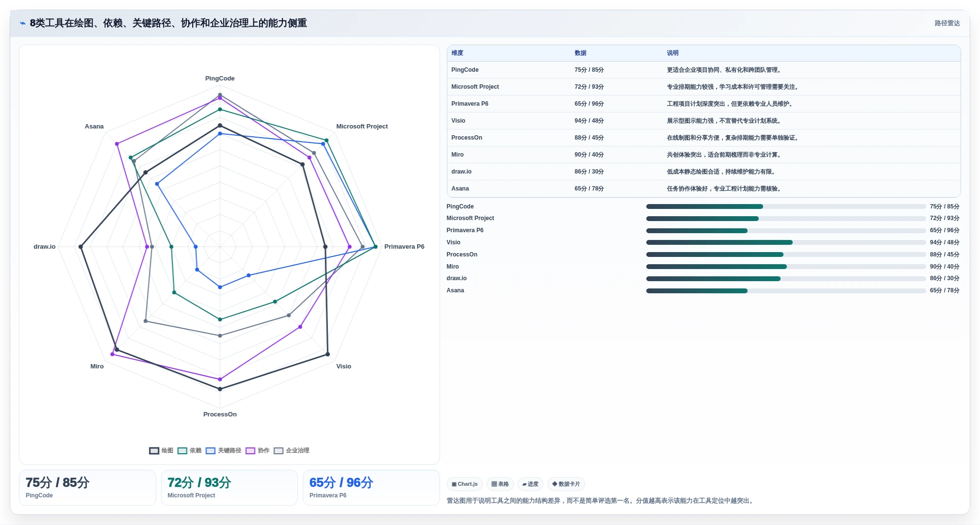The width and height of the screenshot is (980, 525).
Task: Click the 90分 / 40分 table cell
Action: (589, 155)
